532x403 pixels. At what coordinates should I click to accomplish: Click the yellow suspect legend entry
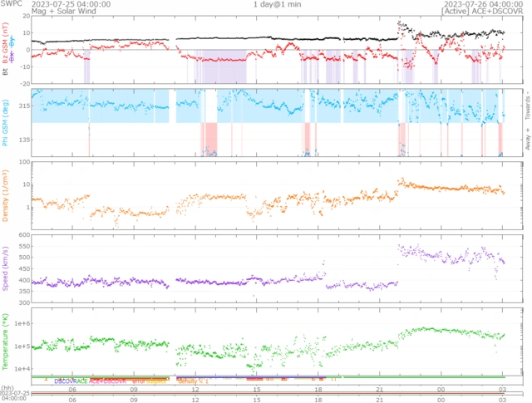pos(156,381)
